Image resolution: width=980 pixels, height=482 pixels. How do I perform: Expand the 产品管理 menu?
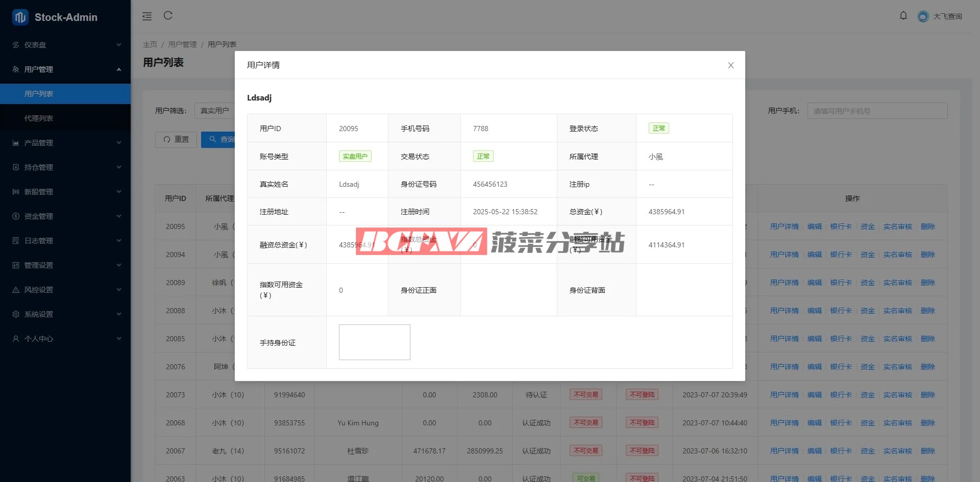point(65,143)
